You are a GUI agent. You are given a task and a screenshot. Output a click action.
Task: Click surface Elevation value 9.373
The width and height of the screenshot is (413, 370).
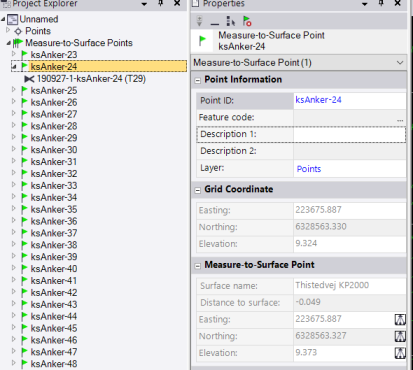click(x=306, y=353)
